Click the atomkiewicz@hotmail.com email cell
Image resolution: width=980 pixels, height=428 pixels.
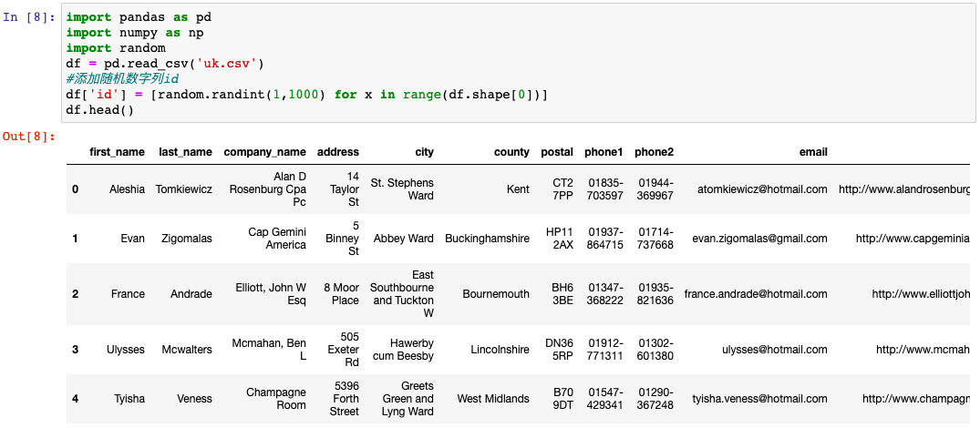(762, 189)
